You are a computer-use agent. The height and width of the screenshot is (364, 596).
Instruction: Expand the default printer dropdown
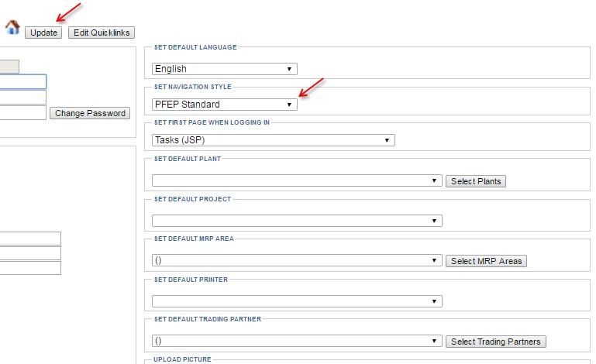(297, 301)
